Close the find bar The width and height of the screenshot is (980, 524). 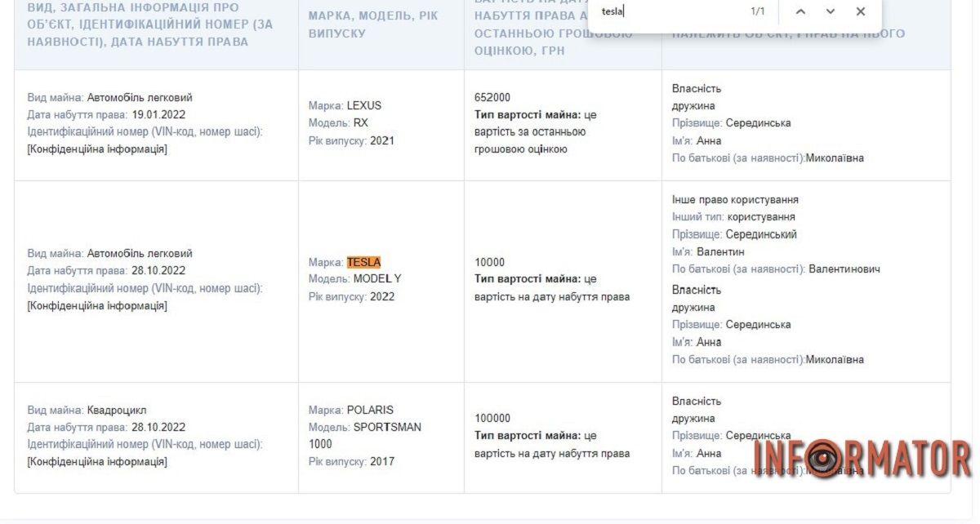tap(860, 11)
